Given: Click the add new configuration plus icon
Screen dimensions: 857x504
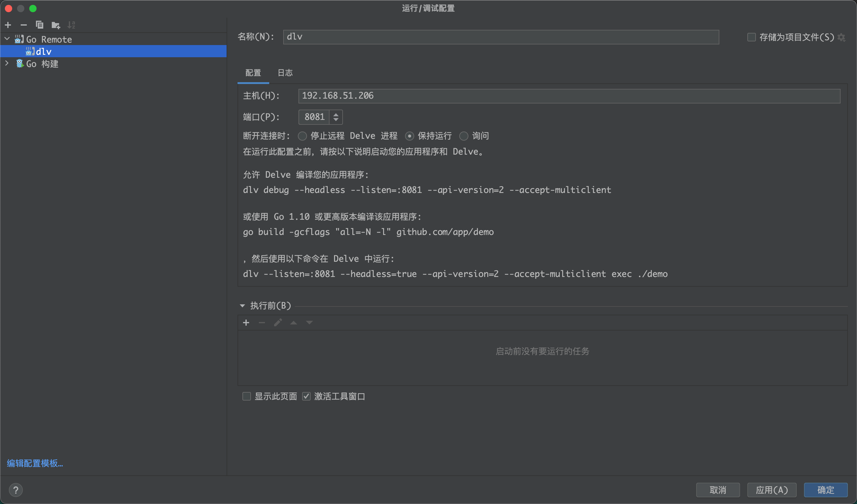Looking at the screenshot, I should point(8,25).
